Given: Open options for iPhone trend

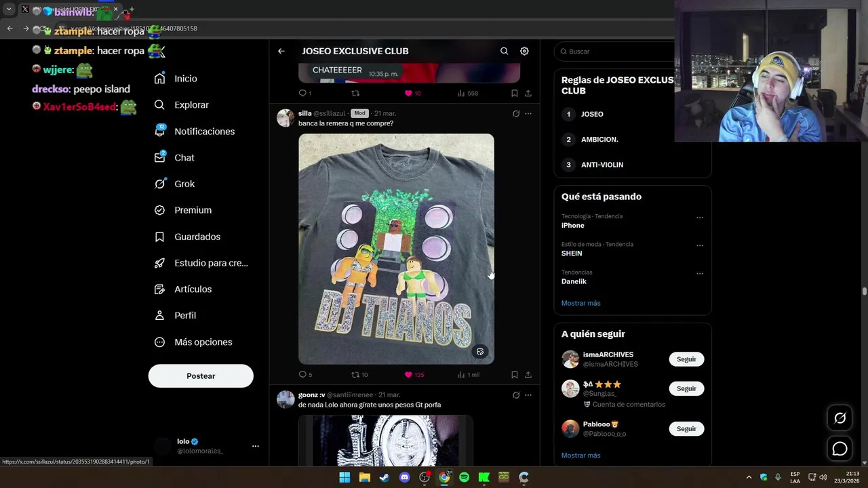Looking at the screenshot, I should pos(700,218).
